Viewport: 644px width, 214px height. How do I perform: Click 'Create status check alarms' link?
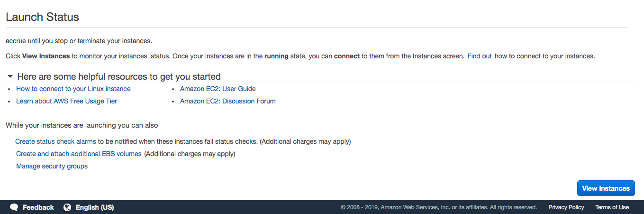56,141
